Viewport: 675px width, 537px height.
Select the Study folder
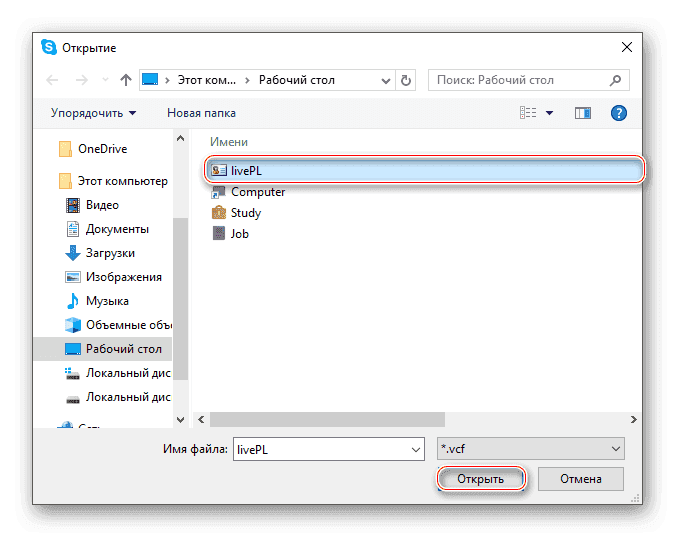click(246, 213)
